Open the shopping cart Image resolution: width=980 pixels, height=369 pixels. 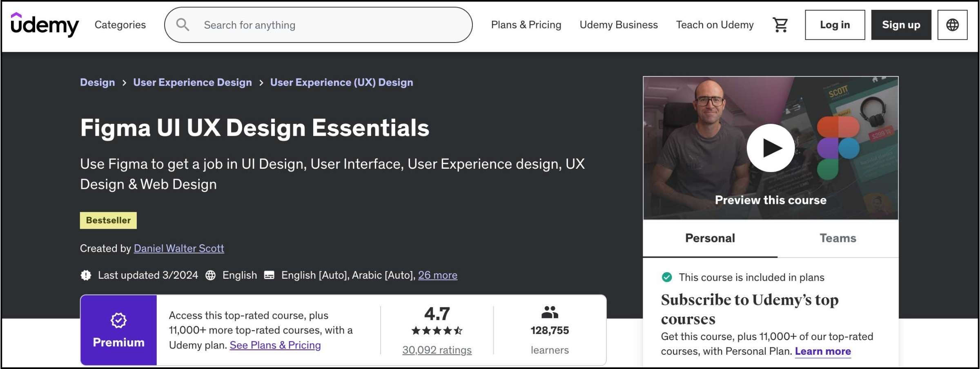[780, 25]
